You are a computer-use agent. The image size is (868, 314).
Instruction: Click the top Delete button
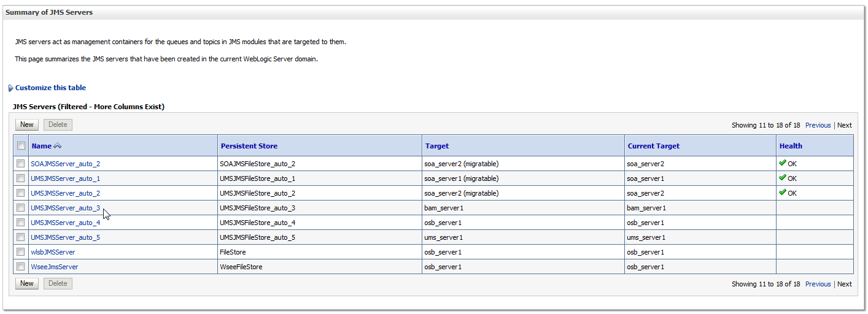click(x=58, y=124)
